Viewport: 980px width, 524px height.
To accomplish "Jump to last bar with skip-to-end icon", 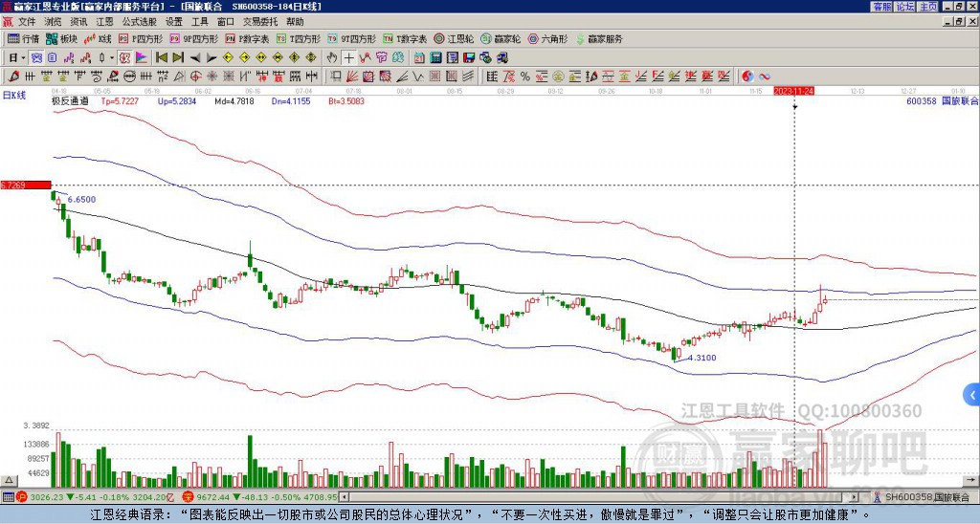I will (x=178, y=57).
